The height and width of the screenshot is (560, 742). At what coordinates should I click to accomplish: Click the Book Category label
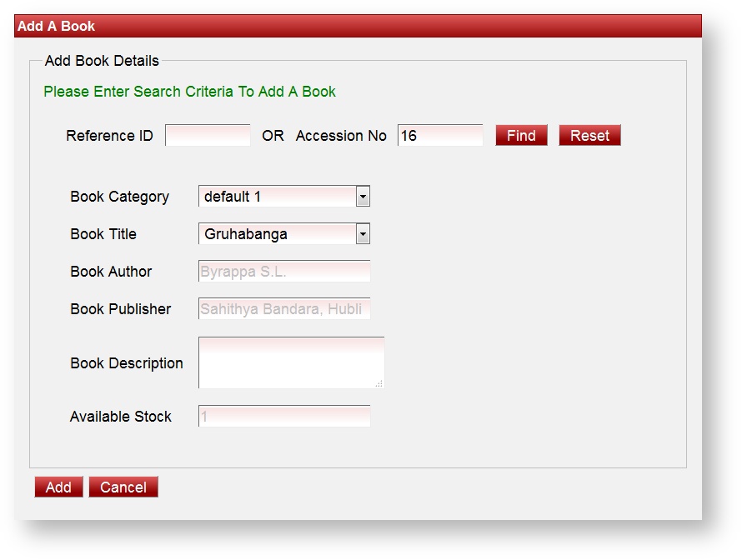(x=119, y=197)
